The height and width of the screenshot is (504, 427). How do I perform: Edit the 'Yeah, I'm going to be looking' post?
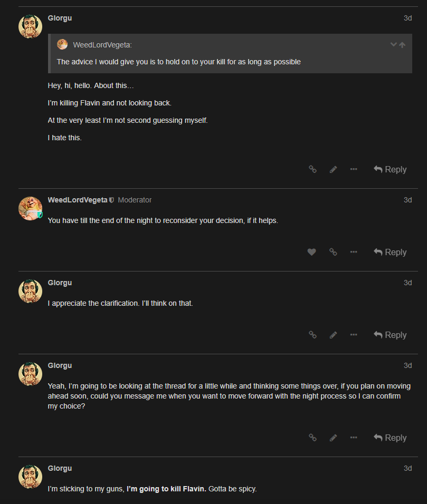coord(333,438)
